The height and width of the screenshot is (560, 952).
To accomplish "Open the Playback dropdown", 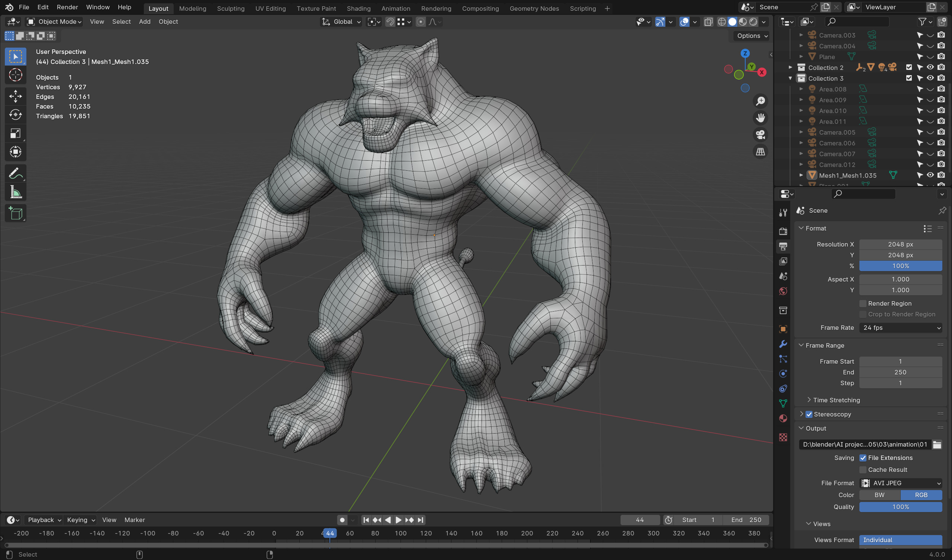I will [x=44, y=520].
